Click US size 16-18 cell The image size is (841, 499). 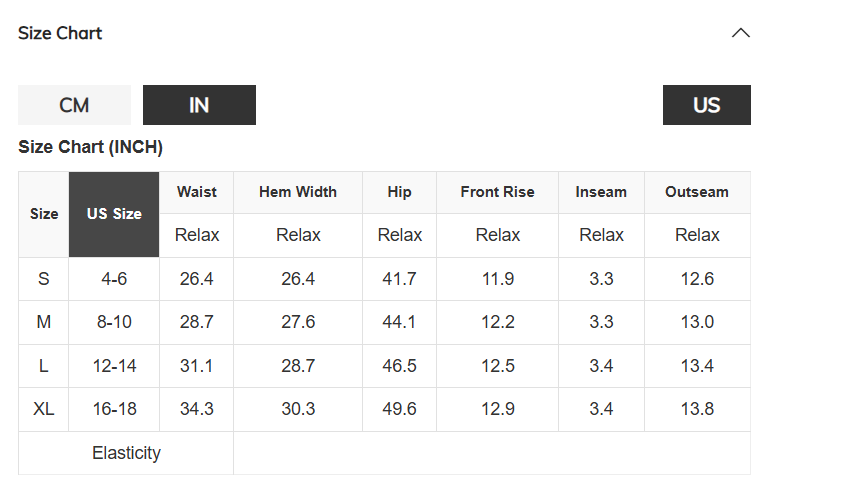114,409
